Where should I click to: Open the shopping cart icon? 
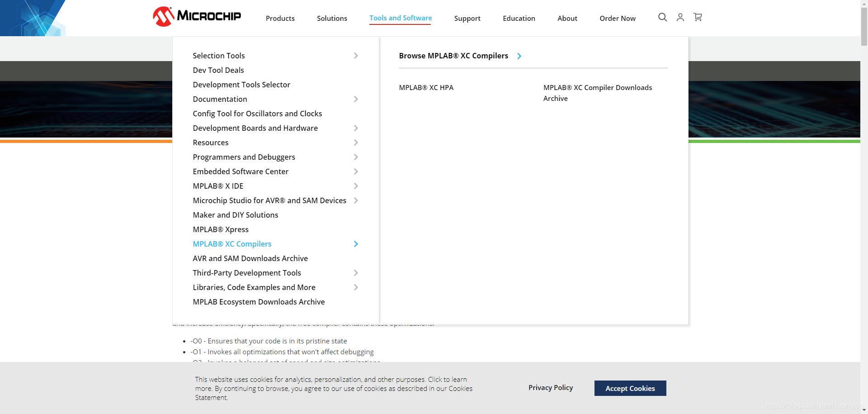coord(698,17)
